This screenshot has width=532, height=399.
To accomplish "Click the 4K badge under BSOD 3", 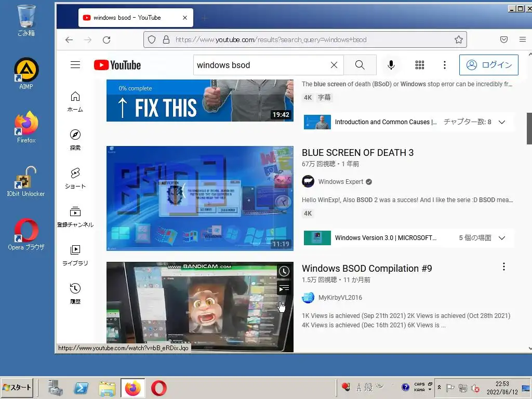I will (x=308, y=214).
